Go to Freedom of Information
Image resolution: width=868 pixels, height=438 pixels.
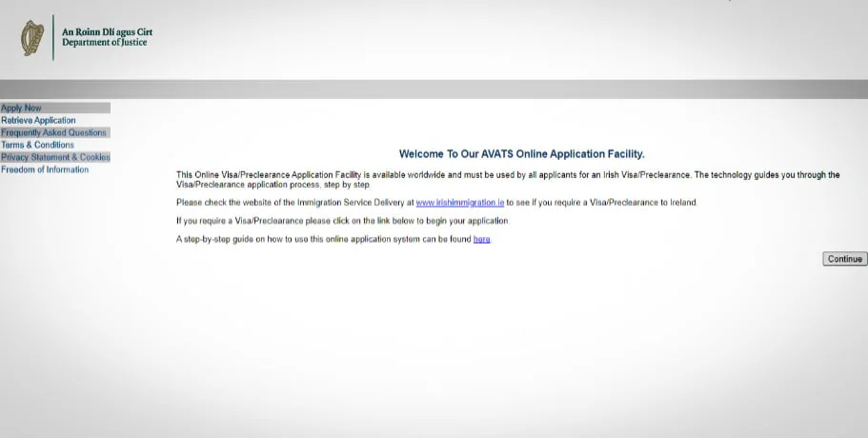[45, 169]
